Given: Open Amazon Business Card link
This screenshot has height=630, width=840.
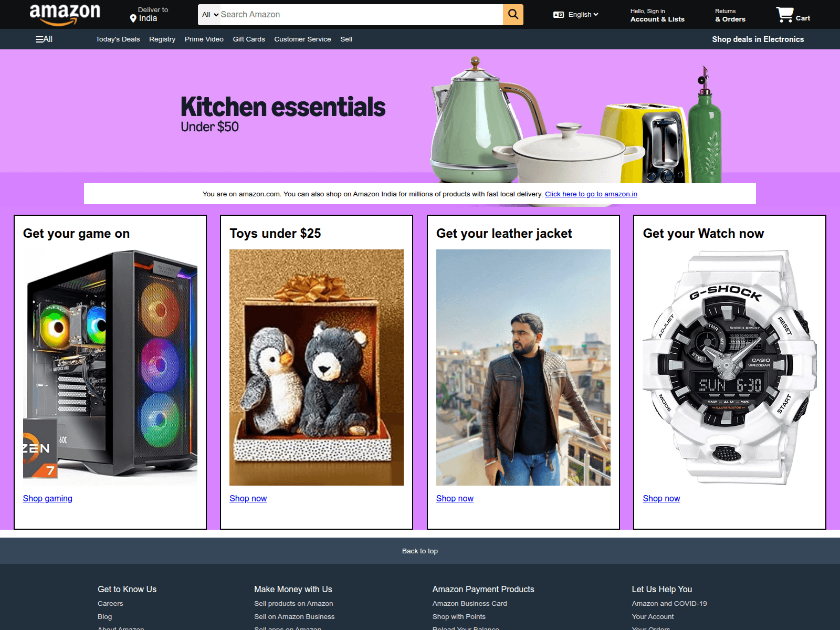Looking at the screenshot, I should point(470,604).
